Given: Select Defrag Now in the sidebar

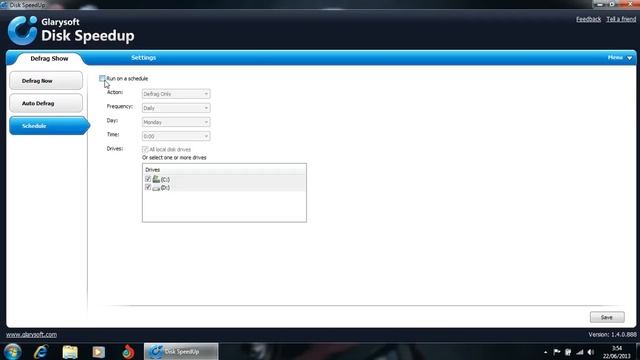Looking at the screenshot, I should coord(46,81).
